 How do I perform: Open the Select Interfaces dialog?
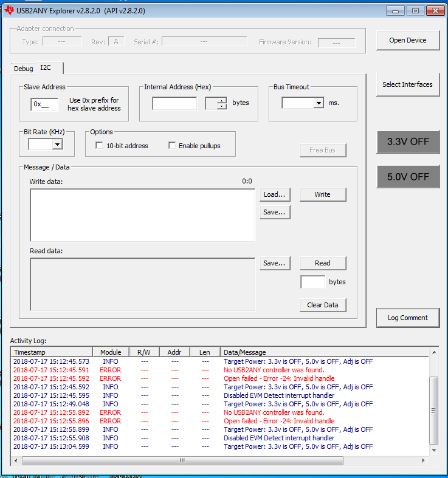(x=408, y=84)
